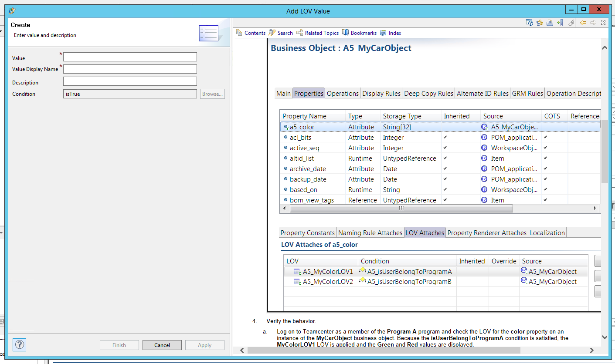Screen dimensions: 615x364
Task: Click the Condition field showing isTrue
Action: pos(130,94)
